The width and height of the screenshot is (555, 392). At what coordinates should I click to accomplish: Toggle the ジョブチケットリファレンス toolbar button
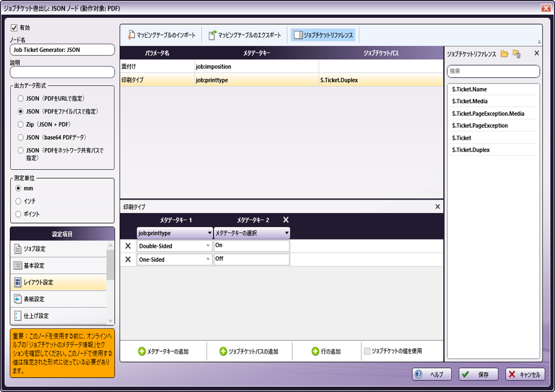point(323,35)
